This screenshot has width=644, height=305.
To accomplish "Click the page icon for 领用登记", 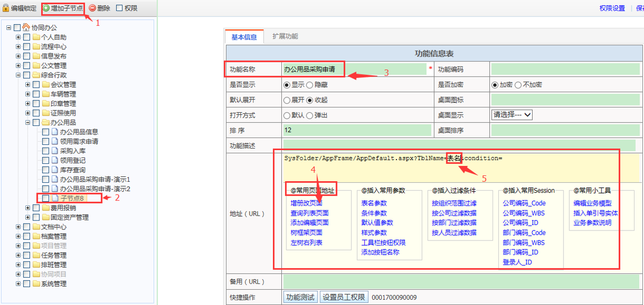I will coord(55,160).
